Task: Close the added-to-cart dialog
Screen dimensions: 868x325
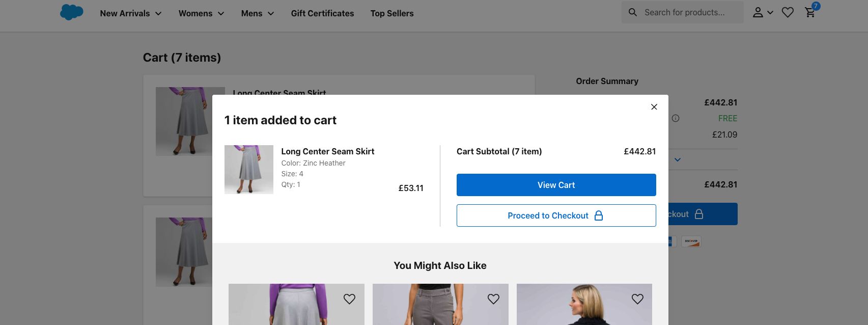Action: pos(654,107)
